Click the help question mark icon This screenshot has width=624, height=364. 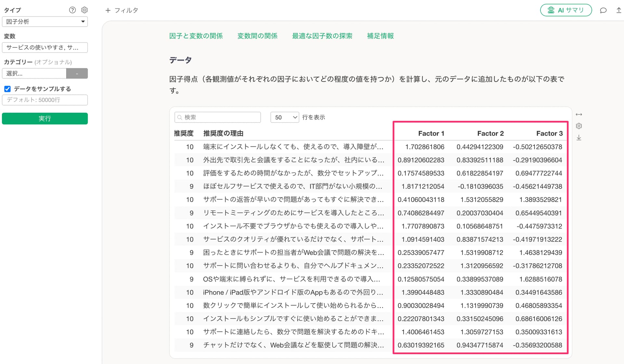[x=72, y=10]
